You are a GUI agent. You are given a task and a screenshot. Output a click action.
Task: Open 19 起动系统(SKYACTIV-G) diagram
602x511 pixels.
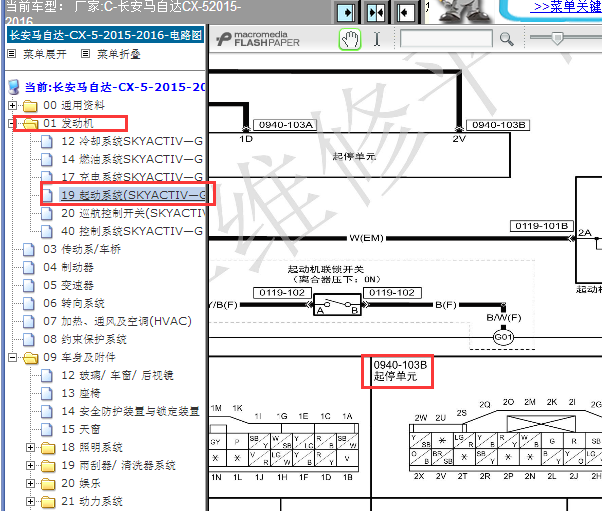tap(133, 195)
